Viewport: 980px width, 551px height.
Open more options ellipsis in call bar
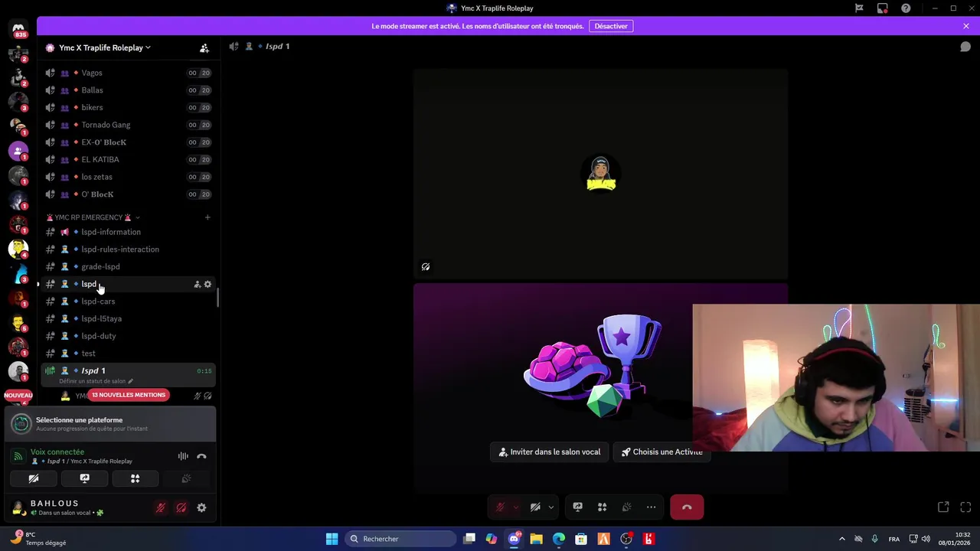652,507
